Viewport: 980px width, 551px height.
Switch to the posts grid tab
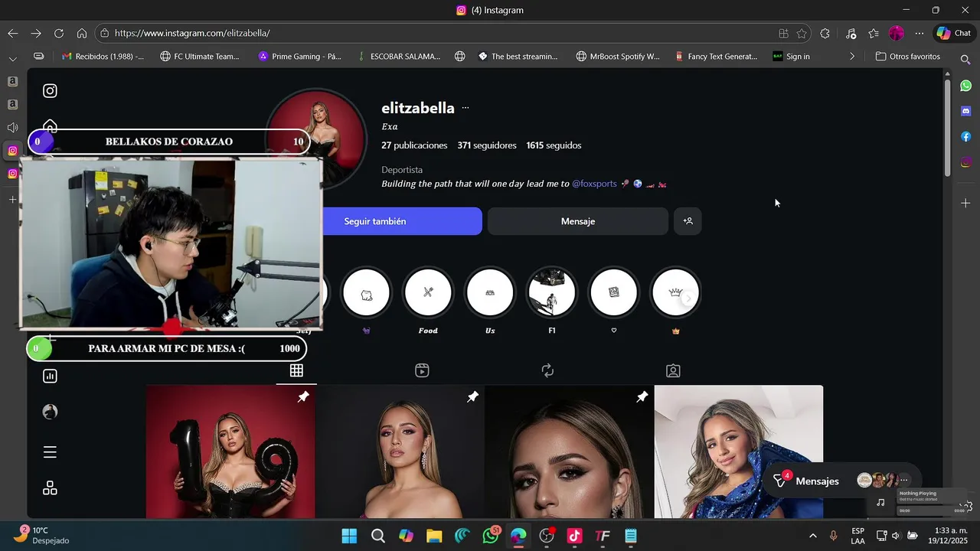296,370
